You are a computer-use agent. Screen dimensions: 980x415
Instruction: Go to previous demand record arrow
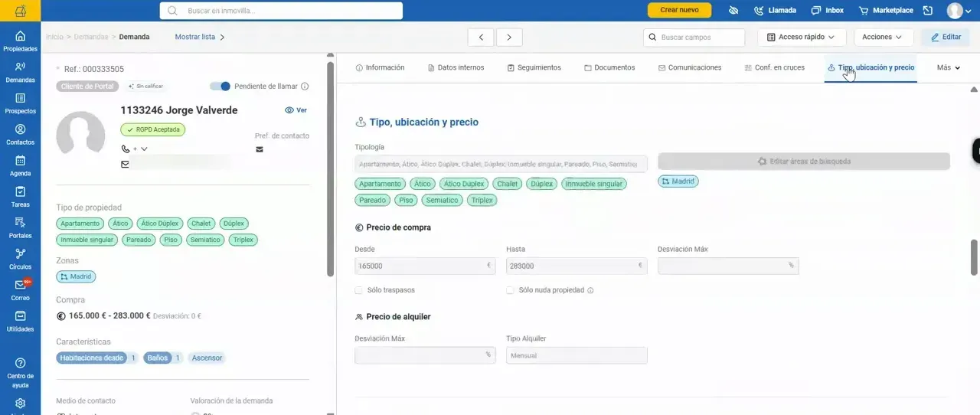[x=481, y=37]
